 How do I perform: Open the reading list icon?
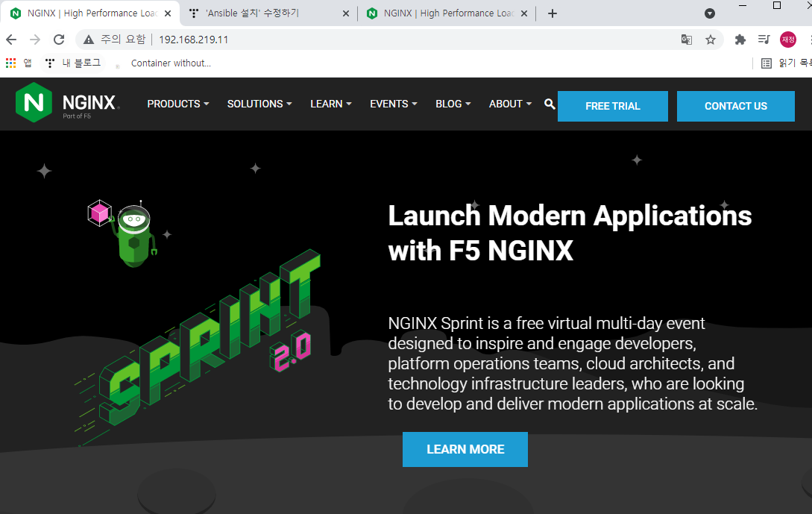point(767,63)
